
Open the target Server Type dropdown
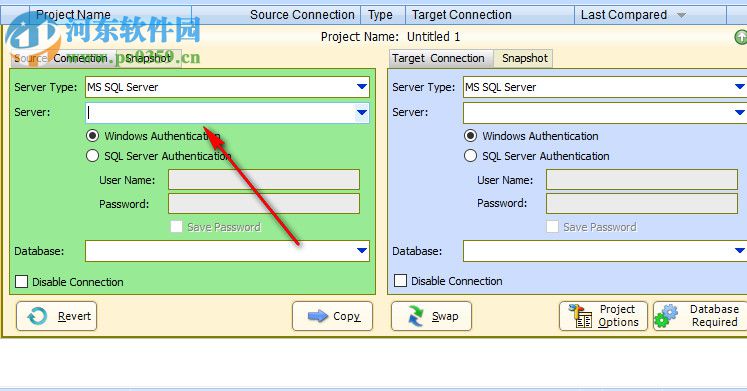click(x=739, y=87)
